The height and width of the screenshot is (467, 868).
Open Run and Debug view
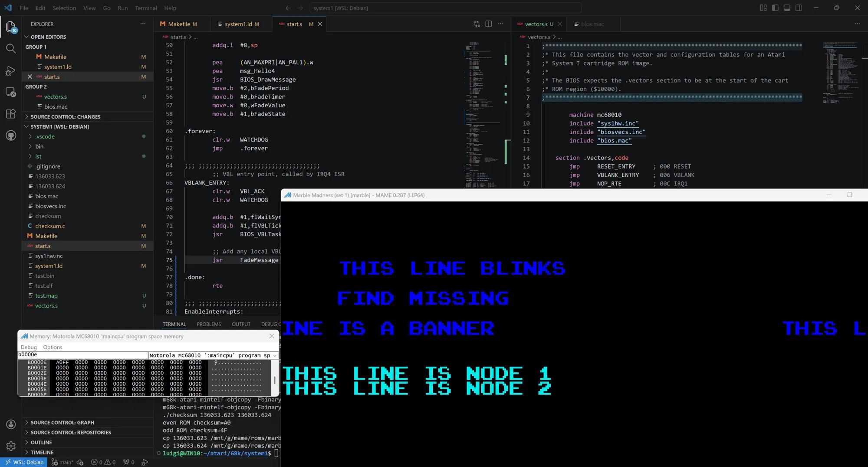[11, 71]
